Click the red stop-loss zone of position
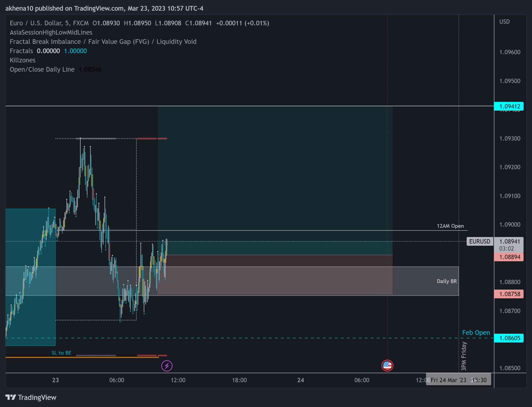The width and height of the screenshot is (532, 407). point(275,275)
